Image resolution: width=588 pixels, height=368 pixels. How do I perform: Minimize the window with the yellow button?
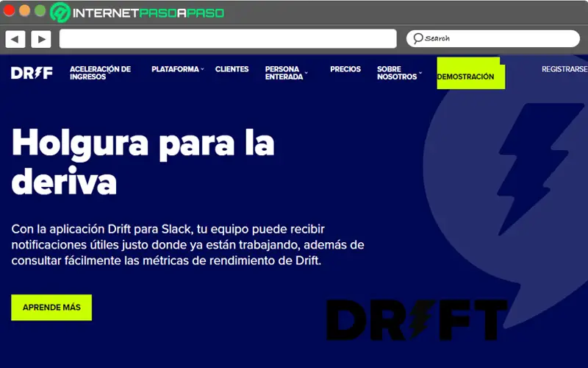[x=24, y=10]
